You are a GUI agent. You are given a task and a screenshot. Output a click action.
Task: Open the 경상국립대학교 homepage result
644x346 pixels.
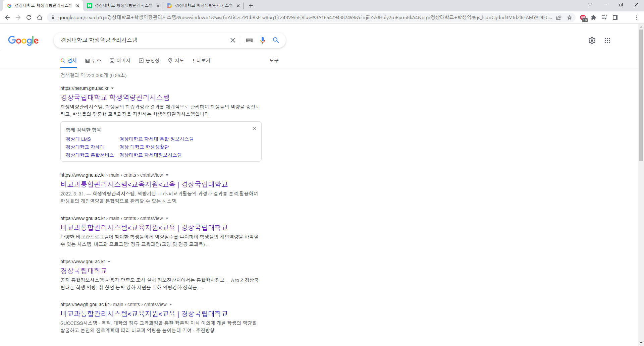click(84, 271)
